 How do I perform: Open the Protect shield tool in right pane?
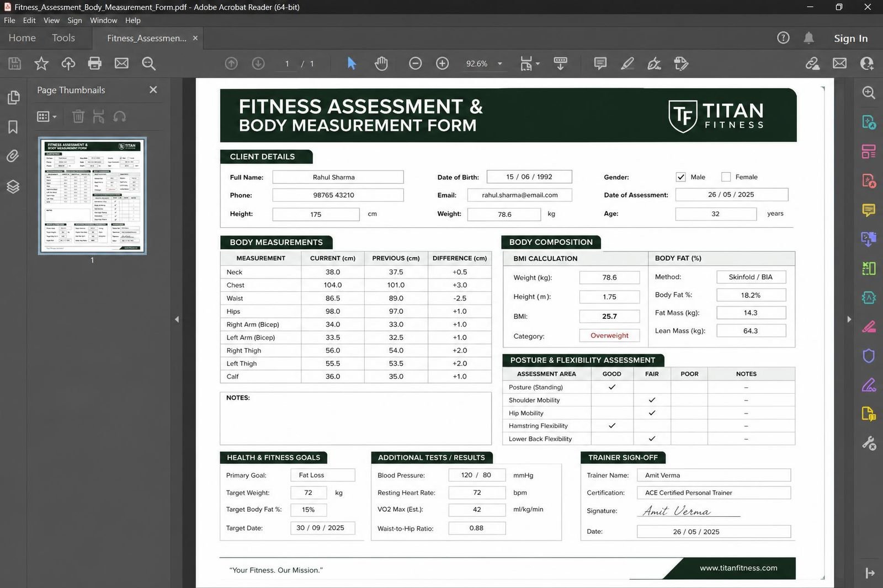pyautogui.click(x=869, y=355)
